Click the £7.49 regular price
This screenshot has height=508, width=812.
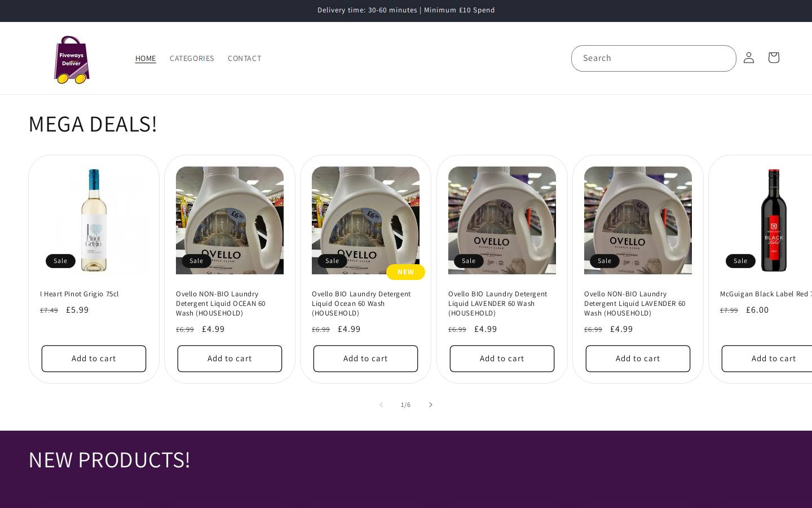pos(49,310)
